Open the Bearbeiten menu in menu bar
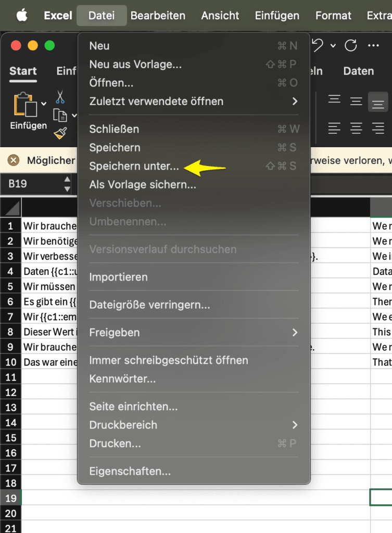The width and height of the screenshot is (392, 533). point(158,16)
